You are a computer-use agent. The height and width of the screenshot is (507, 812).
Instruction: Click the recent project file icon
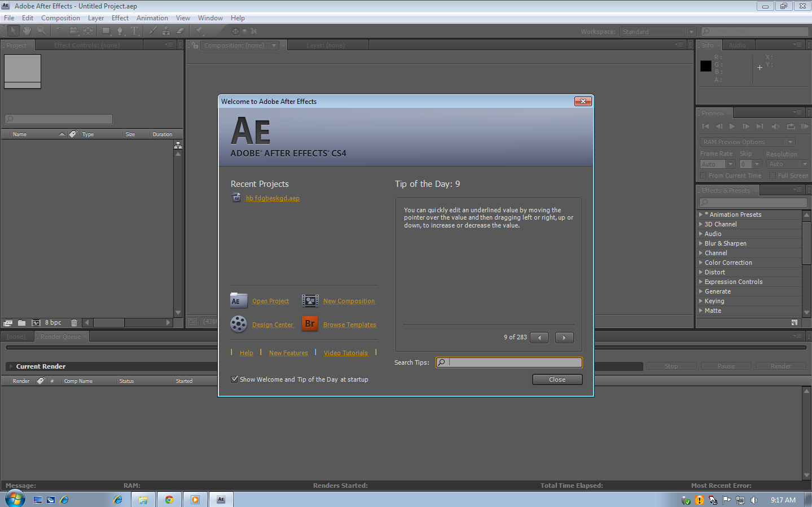236,198
